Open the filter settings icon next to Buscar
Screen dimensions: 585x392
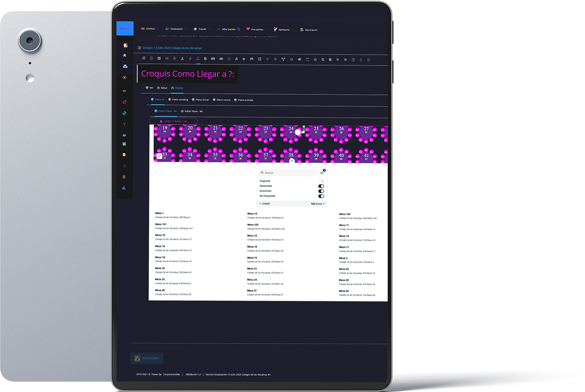(322, 173)
